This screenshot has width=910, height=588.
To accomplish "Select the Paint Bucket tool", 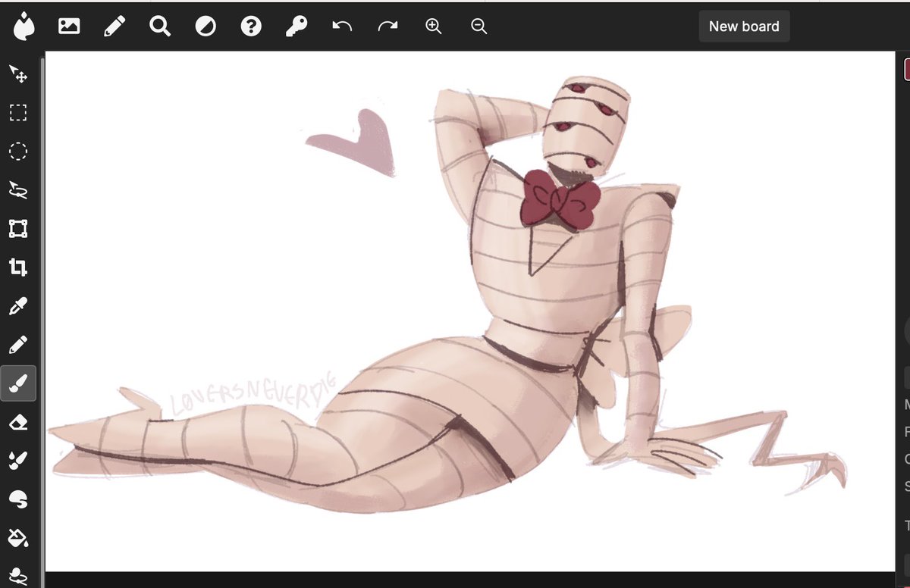I will click(x=18, y=538).
